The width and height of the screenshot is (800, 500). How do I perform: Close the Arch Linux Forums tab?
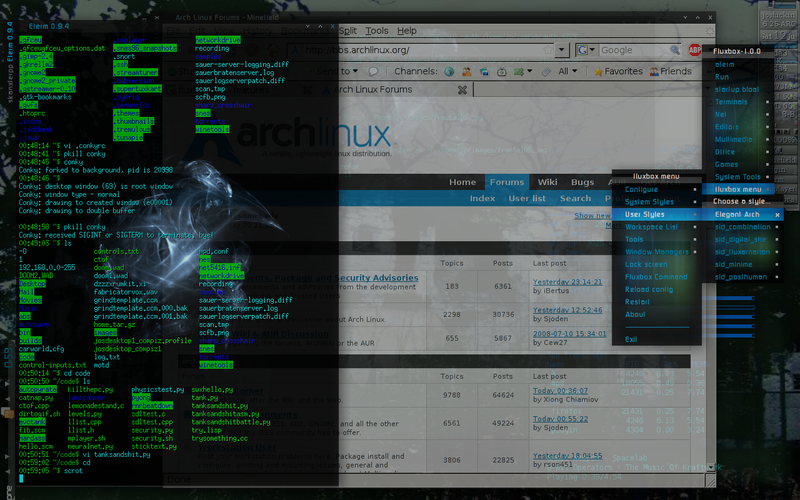pos(462,90)
